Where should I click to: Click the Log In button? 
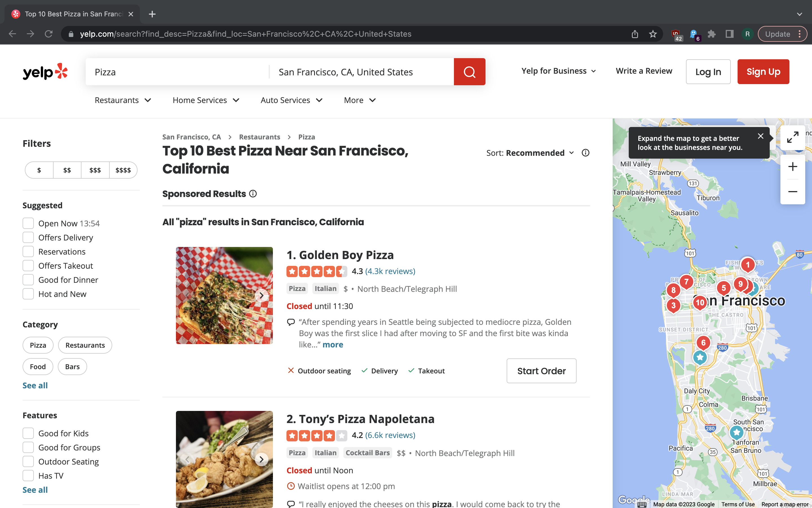708,72
